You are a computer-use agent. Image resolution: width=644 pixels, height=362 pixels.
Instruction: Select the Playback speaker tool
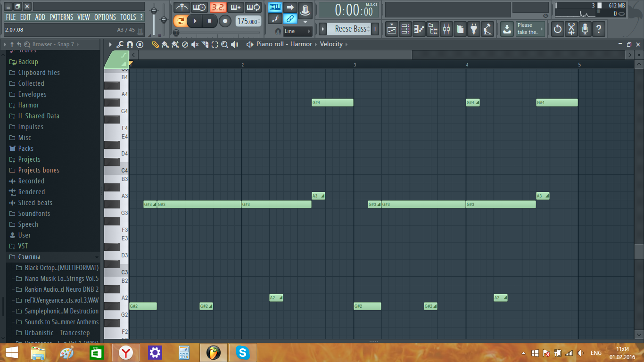click(234, 44)
